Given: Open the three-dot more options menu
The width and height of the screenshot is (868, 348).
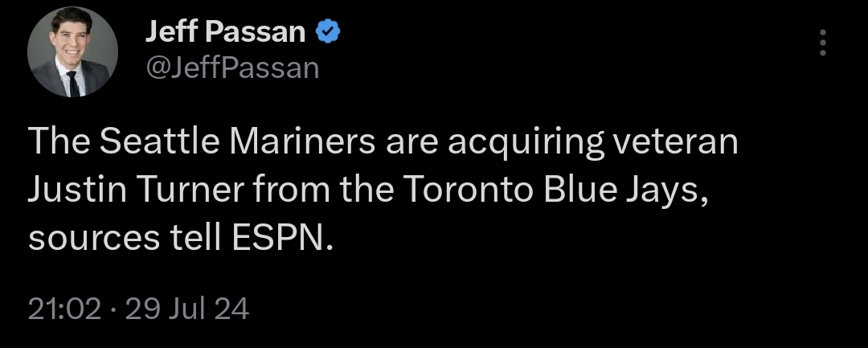Looking at the screenshot, I should pyautogui.click(x=821, y=43).
